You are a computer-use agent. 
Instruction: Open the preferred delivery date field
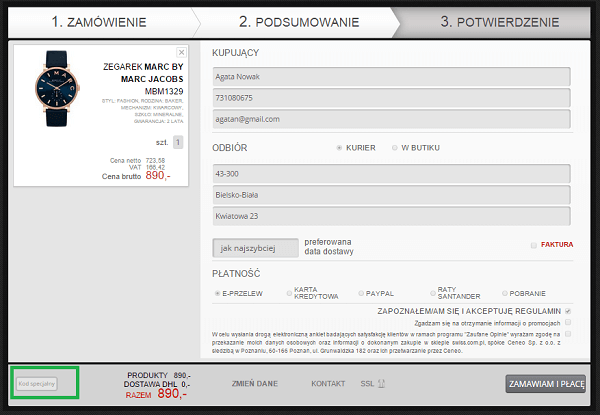pos(256,246)
